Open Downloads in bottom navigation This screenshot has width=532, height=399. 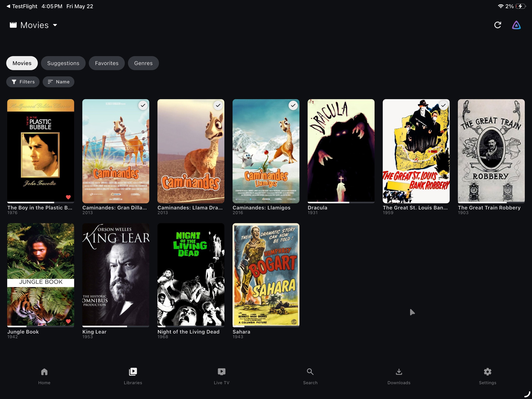[399, 376]
